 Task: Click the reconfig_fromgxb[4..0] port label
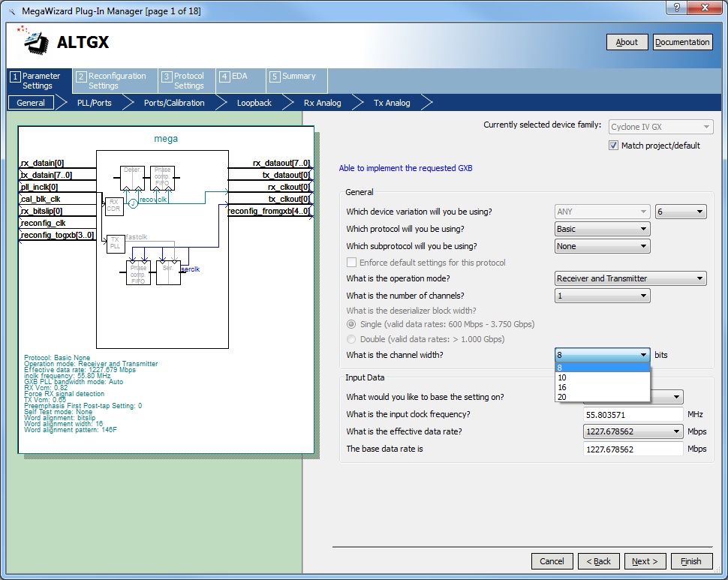click(269, 211)
